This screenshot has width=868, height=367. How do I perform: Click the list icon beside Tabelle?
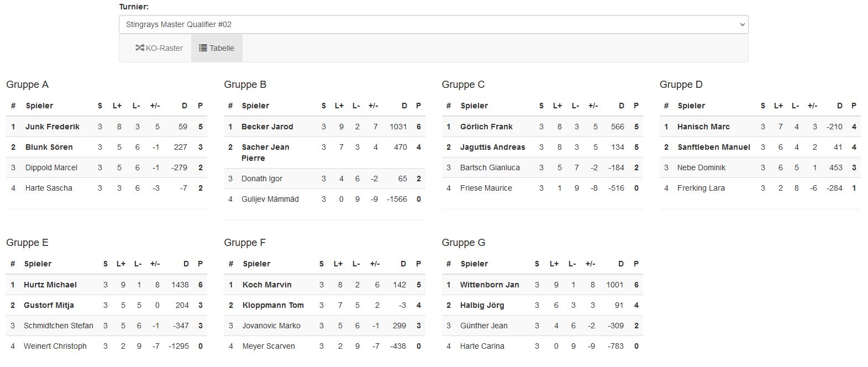pyautogui.click(x=203, y=48)
